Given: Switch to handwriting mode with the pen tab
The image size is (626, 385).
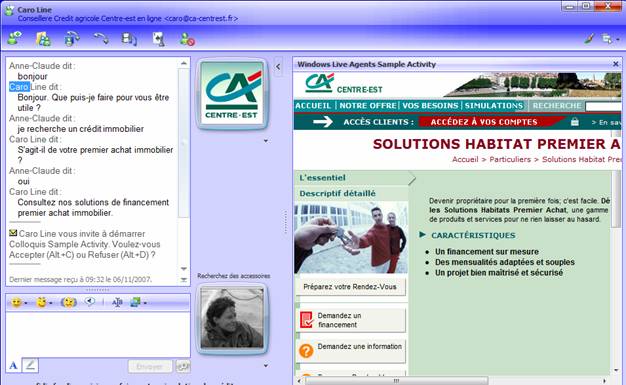Looking at the screenshot, I should coord(30,365).
